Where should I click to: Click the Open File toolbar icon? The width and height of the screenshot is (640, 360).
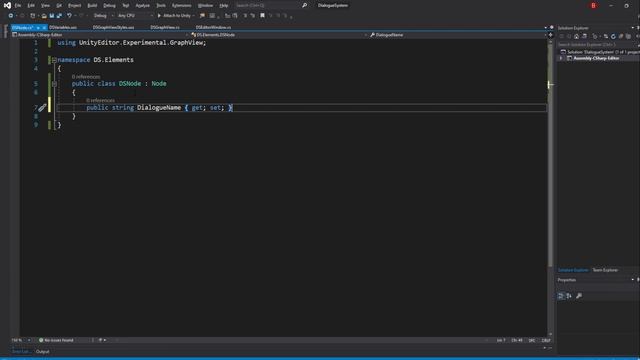tap(44, 16)
